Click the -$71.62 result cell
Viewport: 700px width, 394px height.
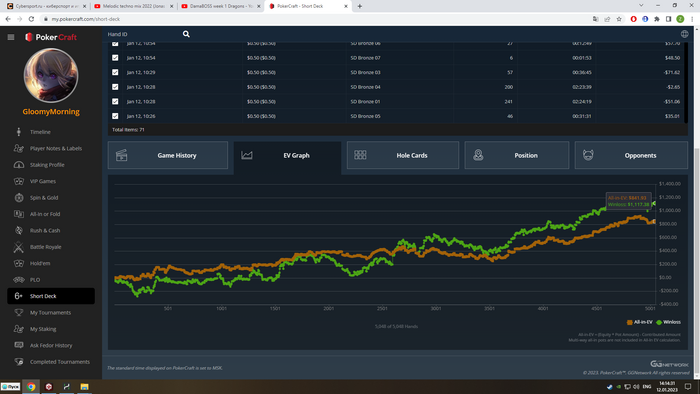[x=672, y=72]
